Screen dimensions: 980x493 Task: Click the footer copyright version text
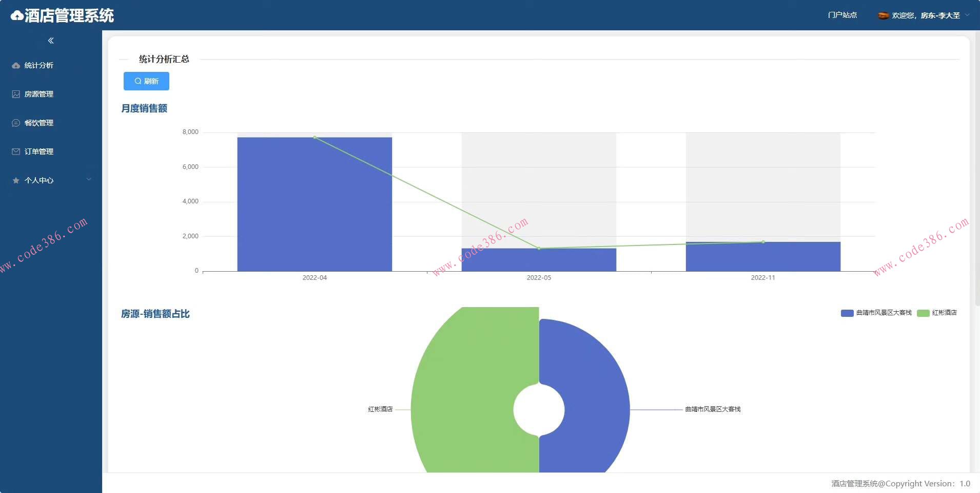coord(900,483)
